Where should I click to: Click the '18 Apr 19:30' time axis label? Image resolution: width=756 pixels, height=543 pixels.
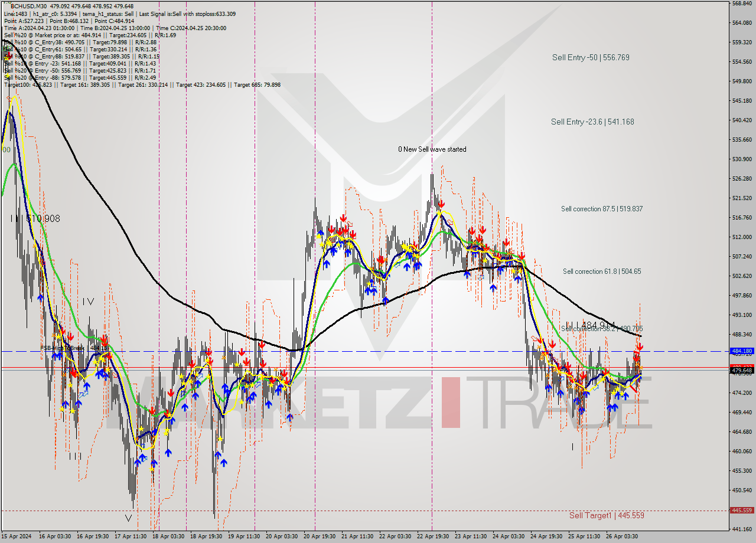click(x=206, y=537)
